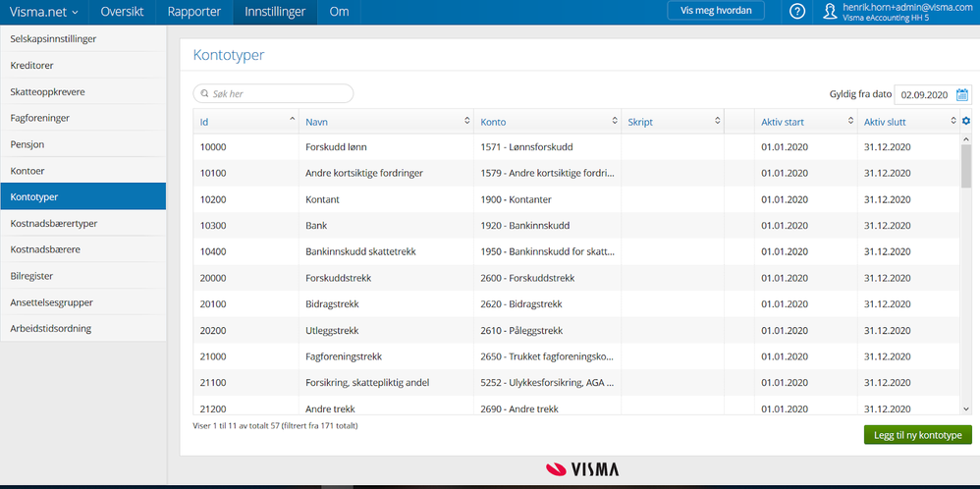The image size is (980, 489).
Task: Select Kreditorer in the sidebar
Action: (83, 65)
